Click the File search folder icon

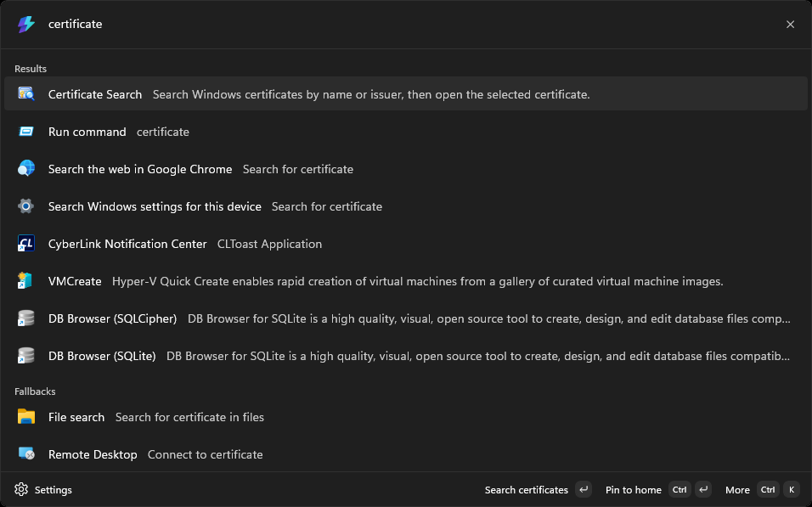click(x=25, y=417)
